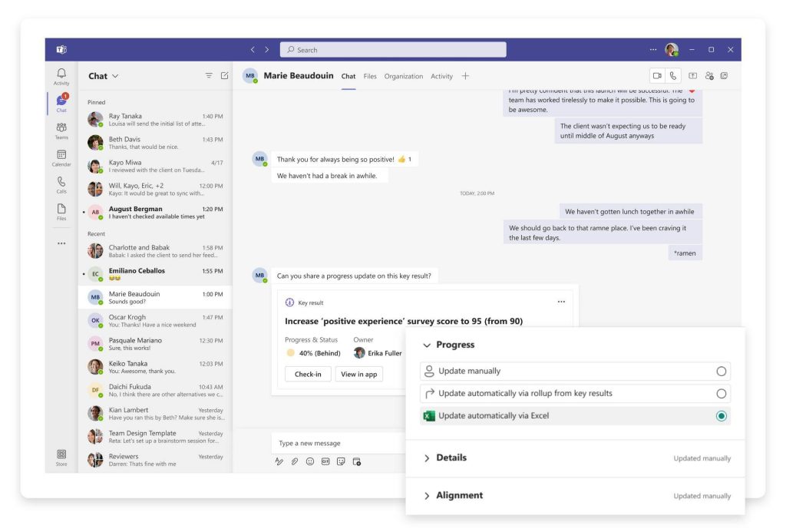Image resolution: width=786 pixels, height=532 pixels.
Task: Open chat with Ray Tanaka
Action: (155, 120)
